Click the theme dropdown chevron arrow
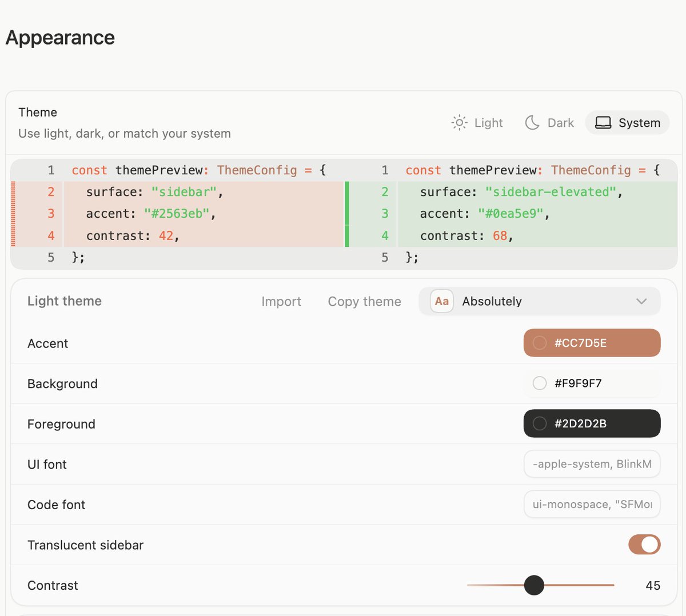The width and height of the screenshot is (686, 616). (x=641, y=301)
